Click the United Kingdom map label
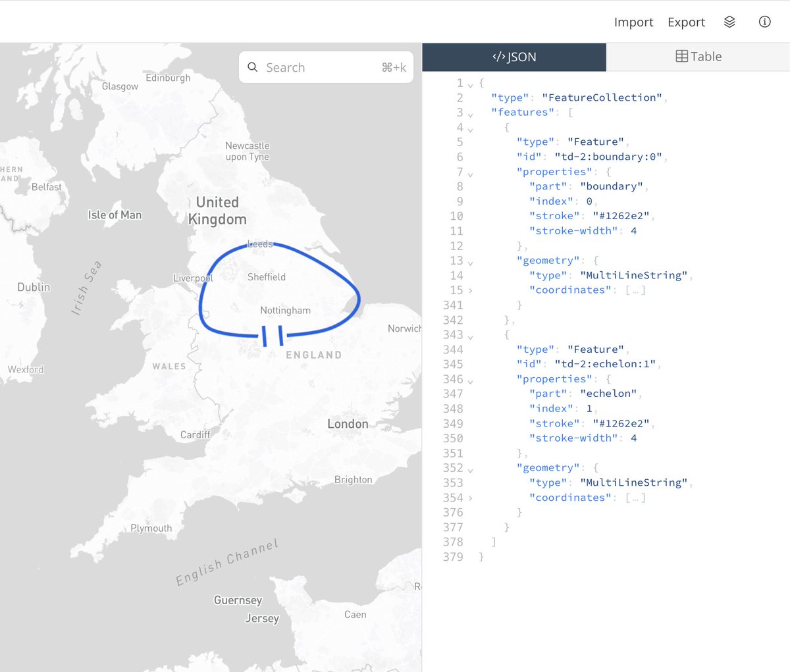This screenshot has height=672, width=790. (x=217, y=211)
